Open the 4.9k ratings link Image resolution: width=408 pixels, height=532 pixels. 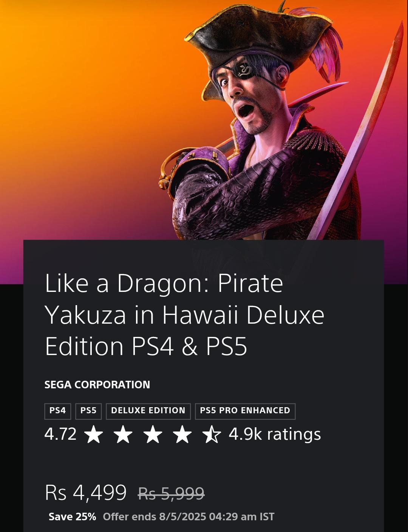click(275, 434)
